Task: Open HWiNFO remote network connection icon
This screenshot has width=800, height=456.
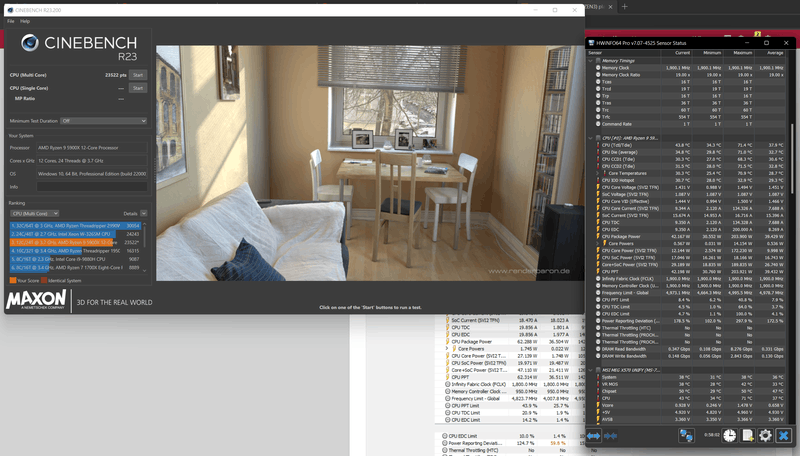Action: (x=686, y=436)
